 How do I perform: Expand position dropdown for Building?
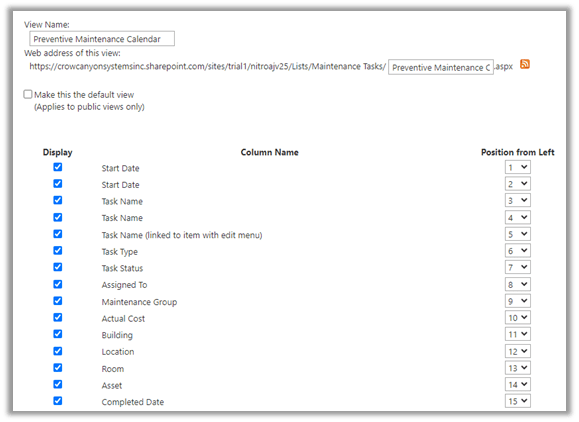[x=518, y=334]
